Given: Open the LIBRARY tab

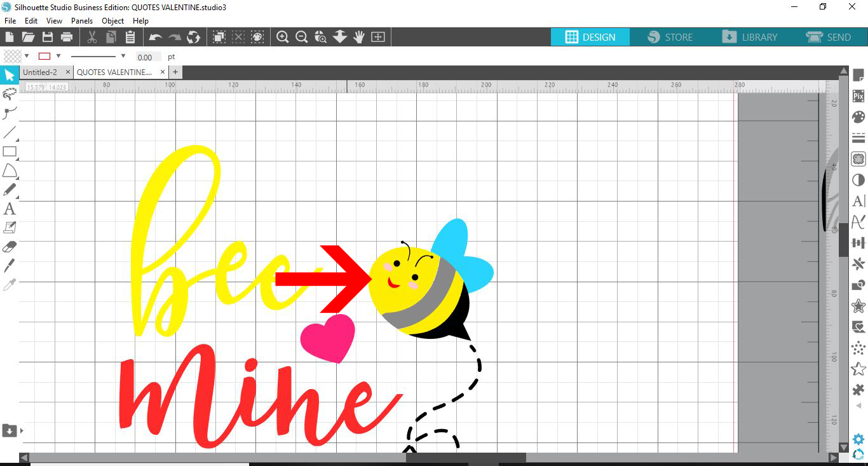Looking at the screenshot, I should pyautogui.click(x=750, y=37).
